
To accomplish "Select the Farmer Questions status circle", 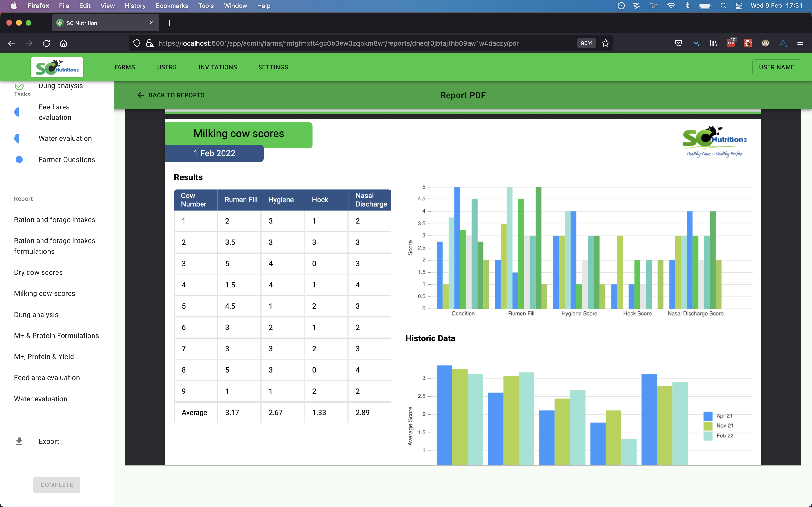I will click(x=20, y=160).
